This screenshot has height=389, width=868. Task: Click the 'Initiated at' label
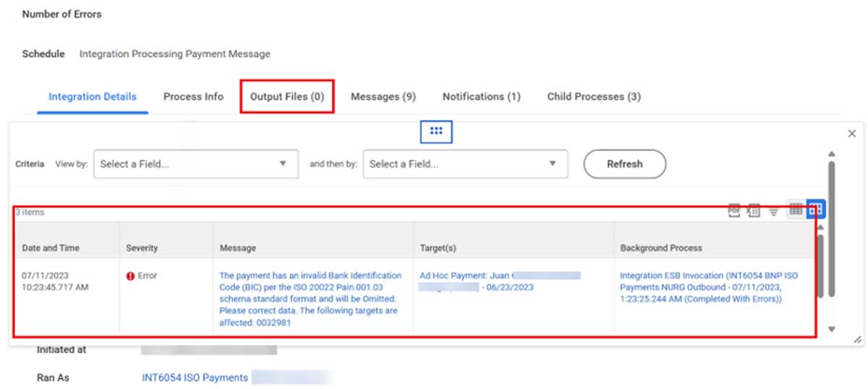pyautogui.click(x=61, y=350)
